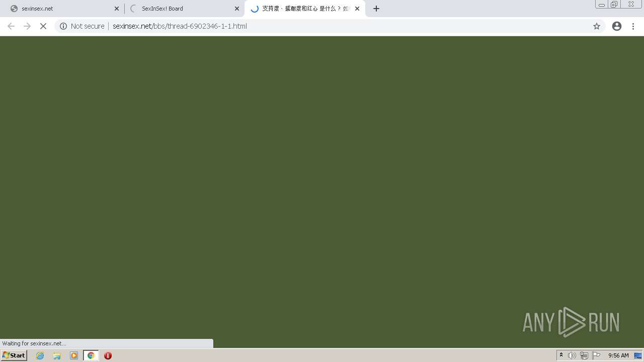Image resolution: width=644 pixels, height=362 pixels.
Task: Go forward to next page
Action: point(27,26)
